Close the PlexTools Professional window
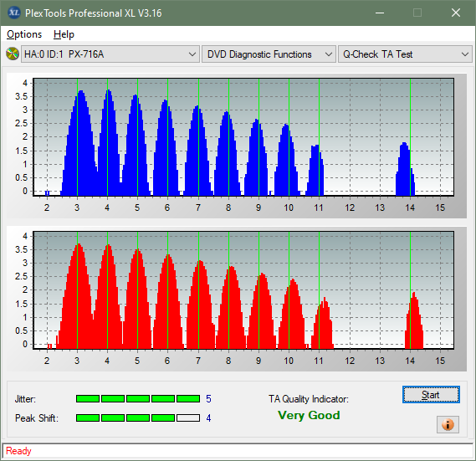Image resolution: width=476 pixels, height=461 pixels. click(x=456, y=13)
